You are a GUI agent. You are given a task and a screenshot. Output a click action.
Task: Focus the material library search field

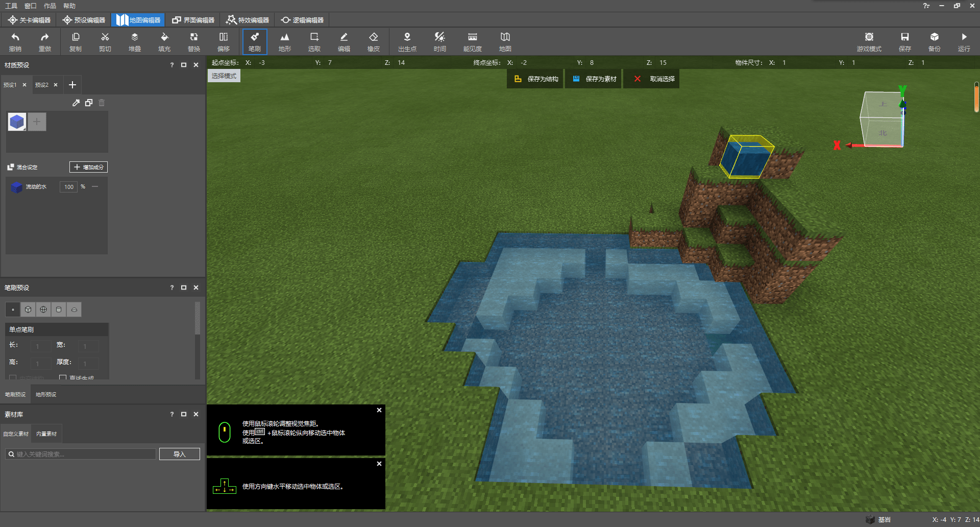[x=81, y=454]
